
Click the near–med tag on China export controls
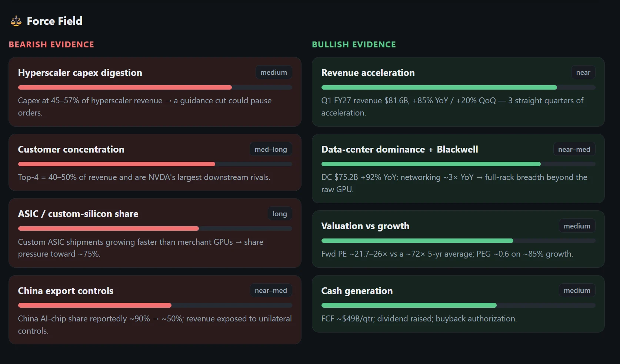[x=271, y=290]
